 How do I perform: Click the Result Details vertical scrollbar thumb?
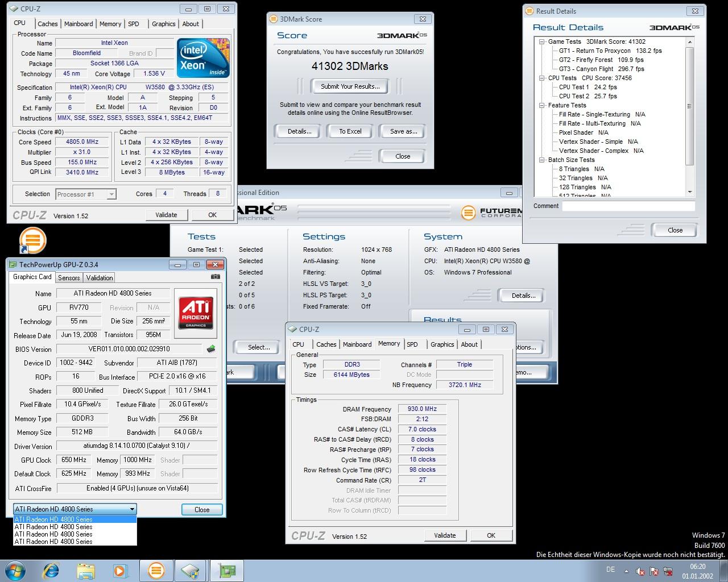pos(690,106)
